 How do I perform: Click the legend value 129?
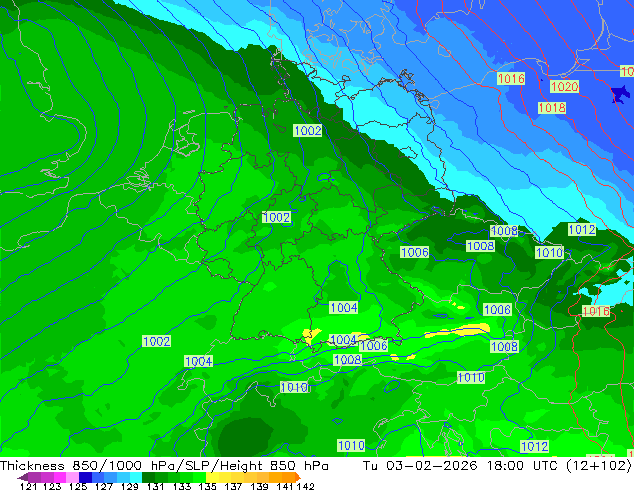coord(129,486)
